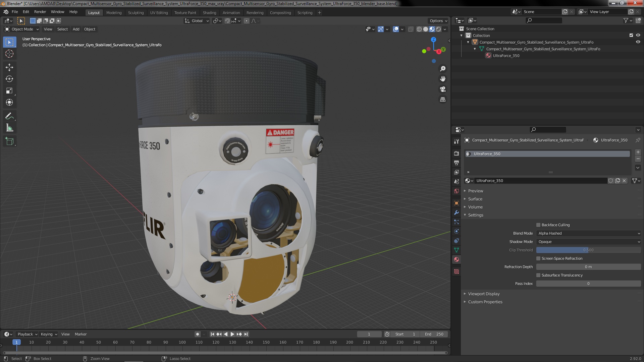
Task: Toggle Collection exclude checkbox in outliner
Action: (631, 35)
